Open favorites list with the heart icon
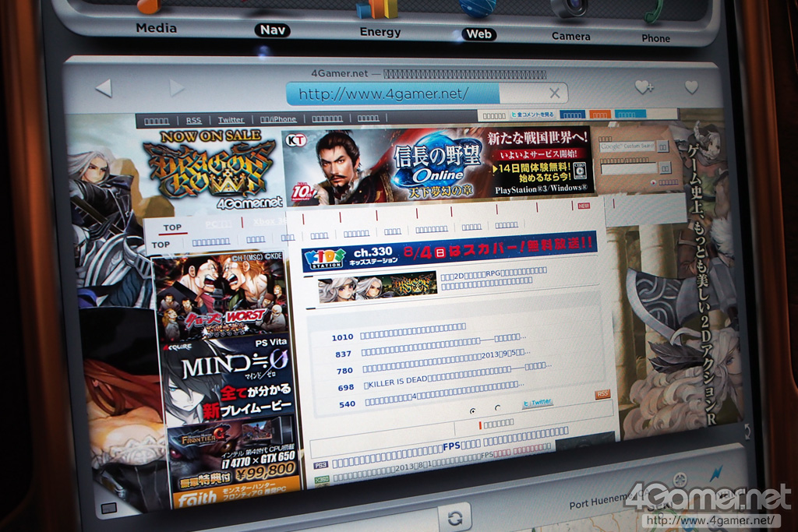798x532 pixels. [x=691, y=87]
